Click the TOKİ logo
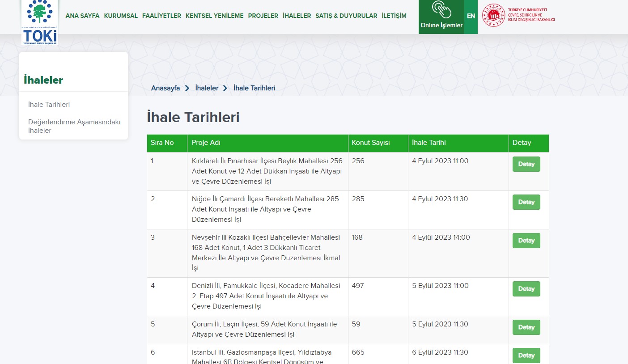This screenshot has height=364, width=628. 40,21
